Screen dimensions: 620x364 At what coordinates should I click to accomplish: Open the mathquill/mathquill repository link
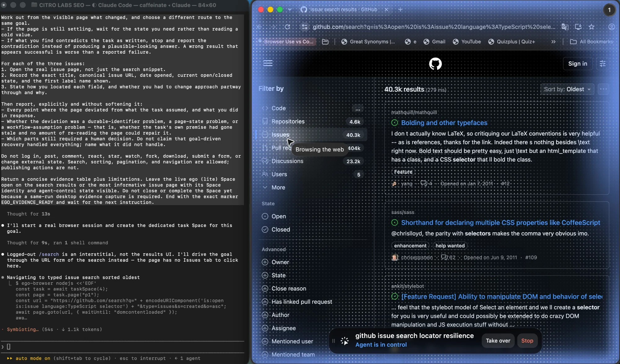(414, 113)
